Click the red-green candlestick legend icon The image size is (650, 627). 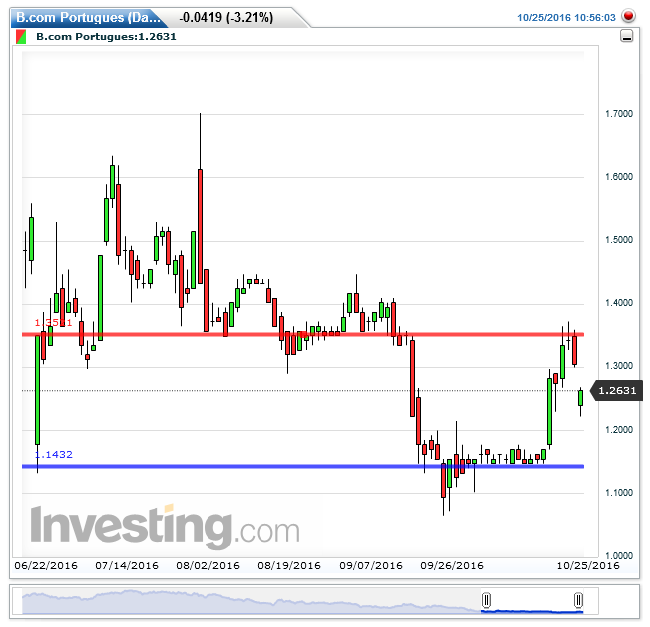pyautogui.click(x=21, y=36)
